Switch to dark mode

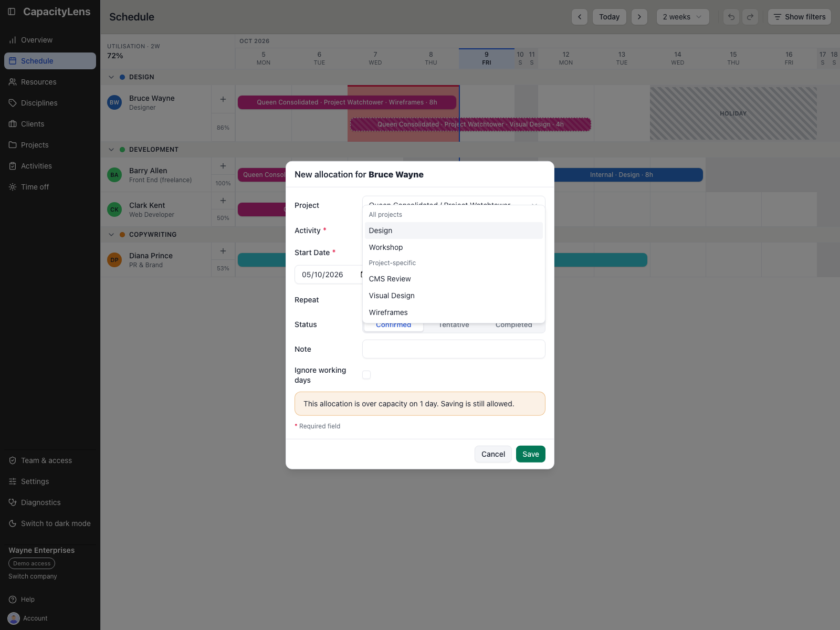pyautogui.click(x=50, y=523)
